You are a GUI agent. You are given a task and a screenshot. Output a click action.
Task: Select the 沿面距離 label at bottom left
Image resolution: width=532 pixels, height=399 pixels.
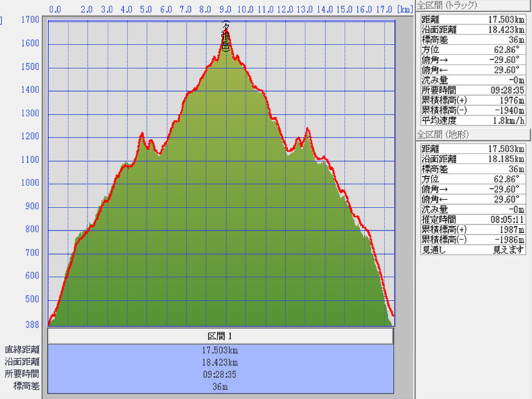23,362
